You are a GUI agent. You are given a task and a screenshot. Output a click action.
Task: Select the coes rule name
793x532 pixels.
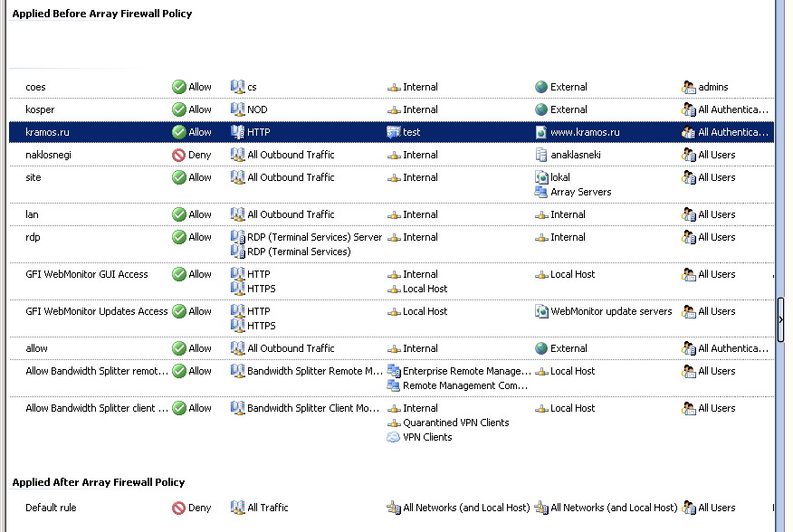pos(35,87)
